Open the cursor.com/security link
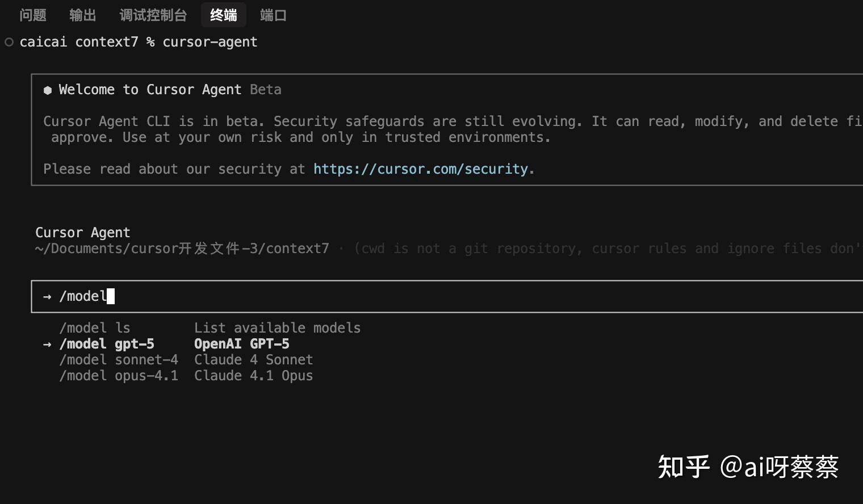The width and height of the screenshot is (863, 504). tap(421, 169)
